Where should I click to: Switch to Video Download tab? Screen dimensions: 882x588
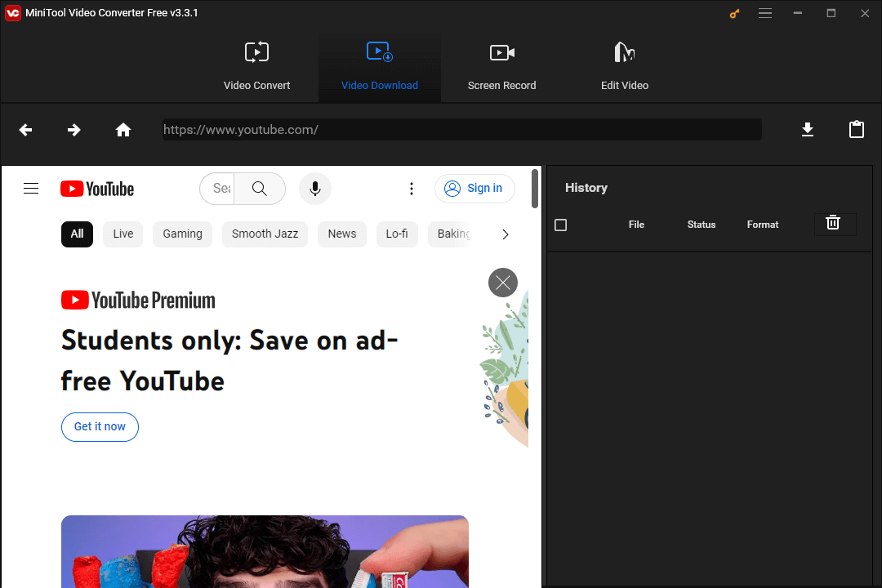click(380, 67)
